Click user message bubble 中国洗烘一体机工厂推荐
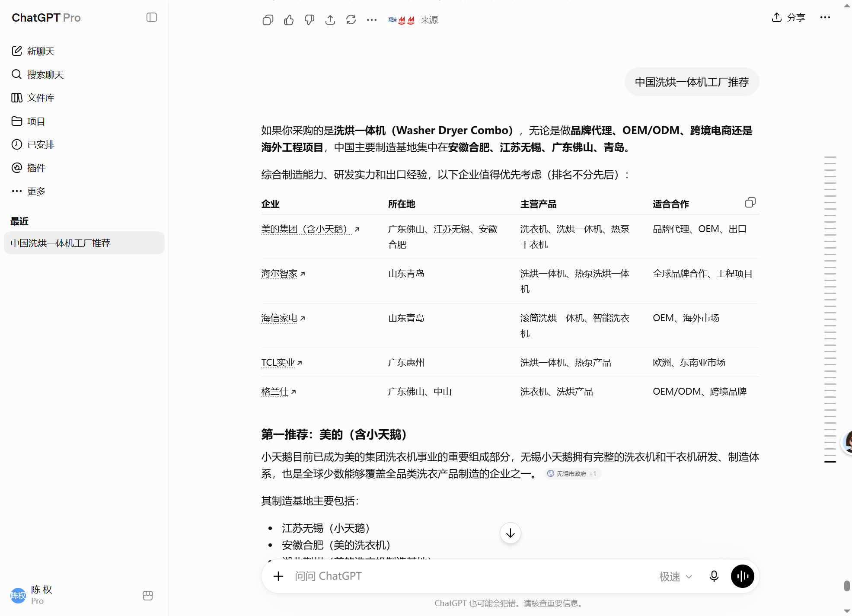 point(692,82)
